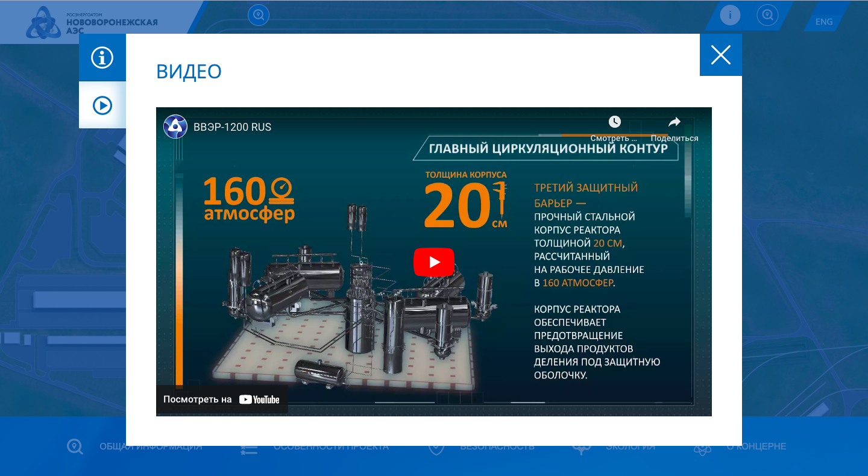Image resolution: width=868 pixels, height=476 pixels.
Task: Click the round info icon beside ENG
Action: [x=730, y=15]
